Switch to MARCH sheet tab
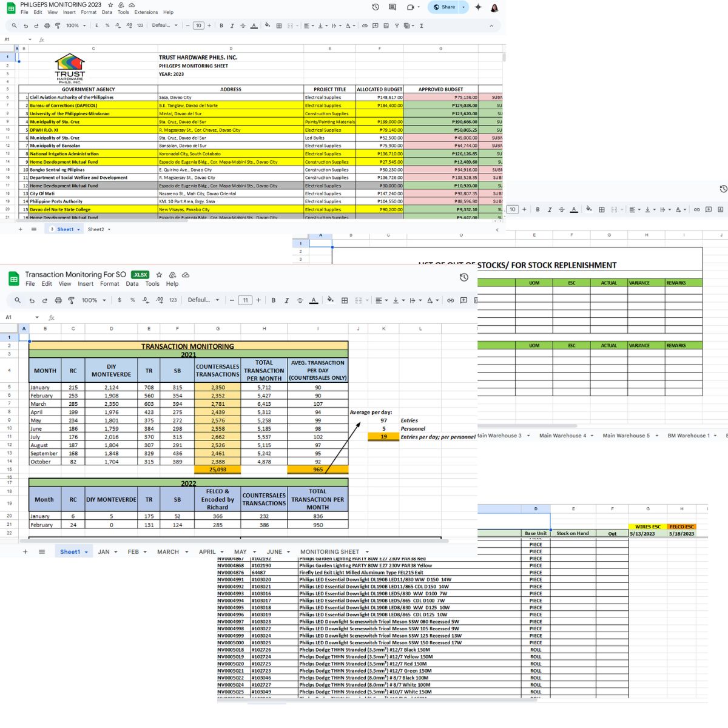The height and width of the screenshot is (728, 728). (172, 552)
